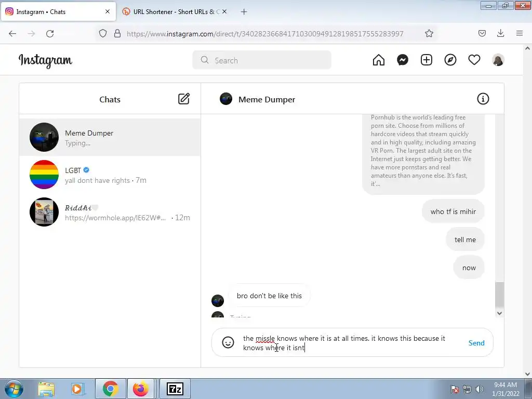Viewport: 532px width, 399px height.
Task: Focus the Instagram Search field
Action: pyautogui.click(x=262, y=60)
